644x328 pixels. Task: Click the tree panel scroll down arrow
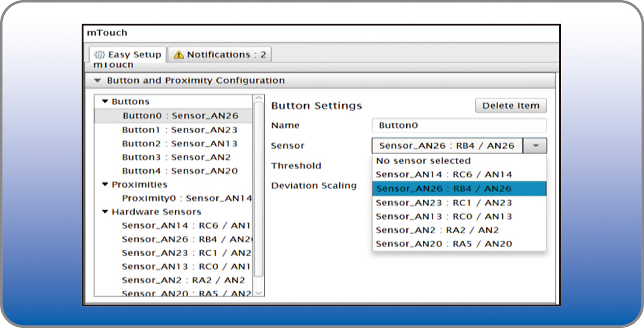tap(259, 293)
